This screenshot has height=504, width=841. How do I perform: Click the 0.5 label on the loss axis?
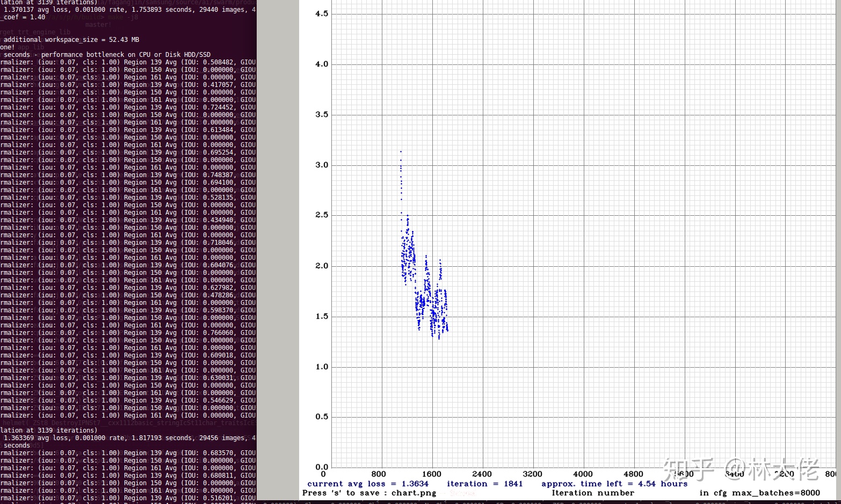click(x=322, y=417)
